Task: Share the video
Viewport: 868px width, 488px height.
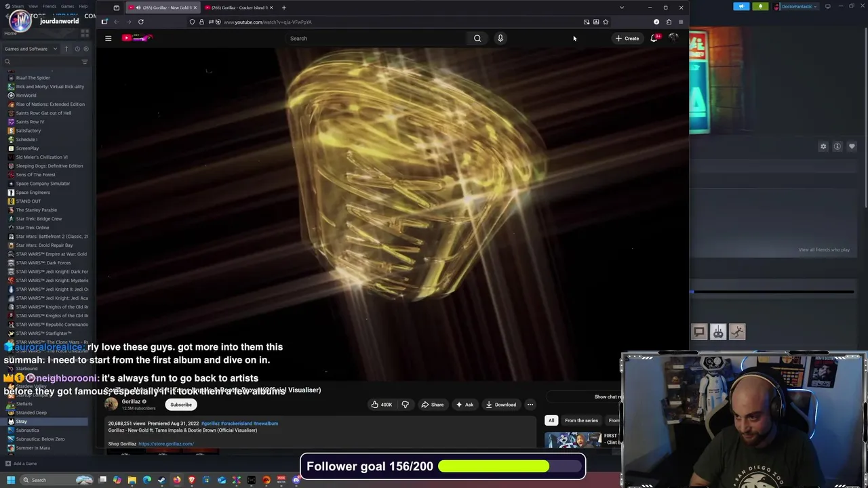Action: click(432, 405)
